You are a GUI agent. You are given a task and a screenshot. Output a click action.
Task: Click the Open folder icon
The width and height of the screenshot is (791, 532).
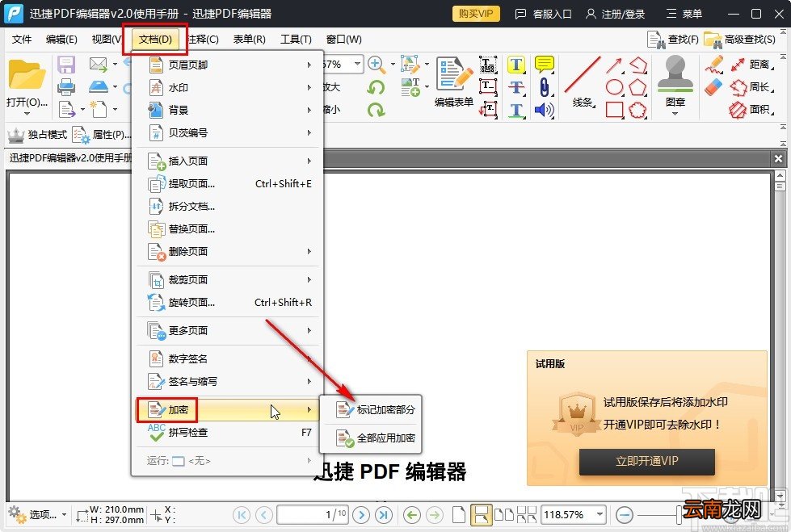[27, 74]
